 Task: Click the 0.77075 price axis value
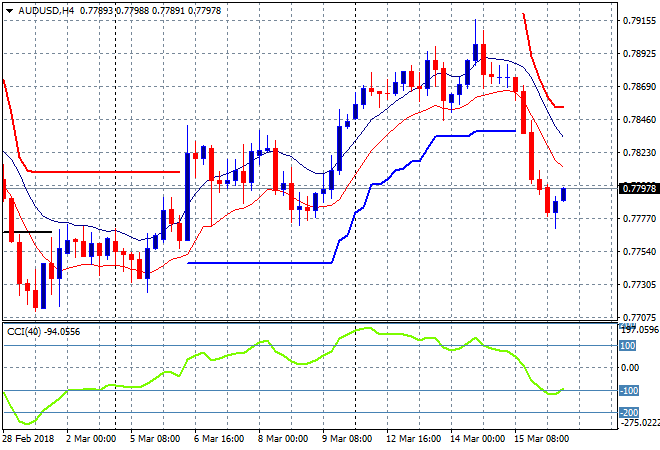click(639, 317)
